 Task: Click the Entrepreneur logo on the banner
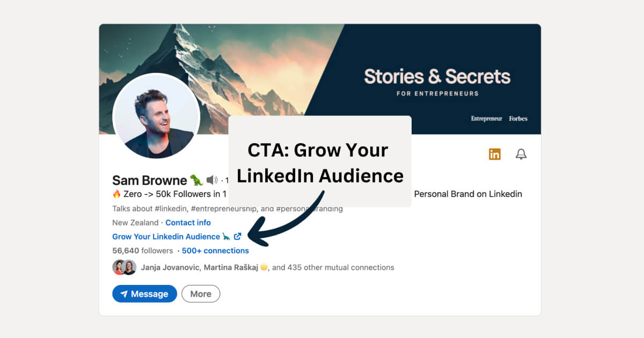(x=486, y=119)
